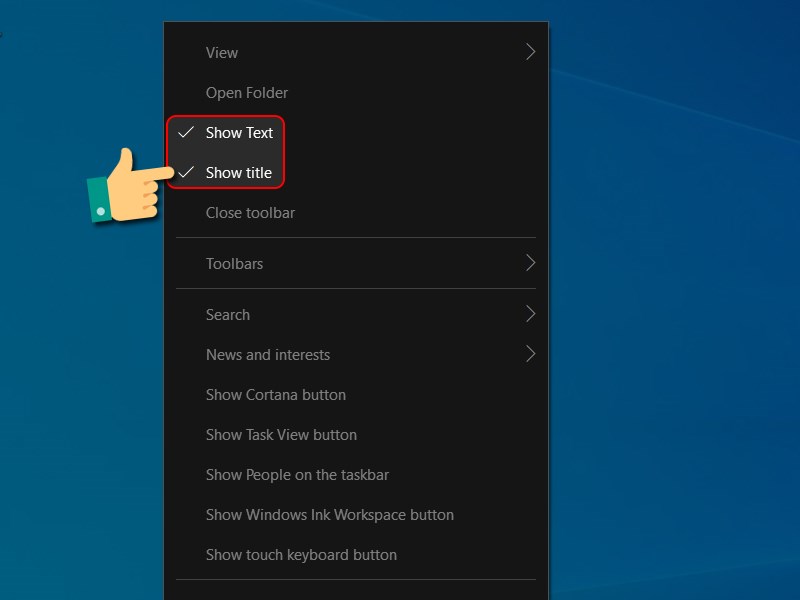This screenshot has width=800, height=600.
Task: Choose Open Folder from the context menu
Action: point(356,93)
